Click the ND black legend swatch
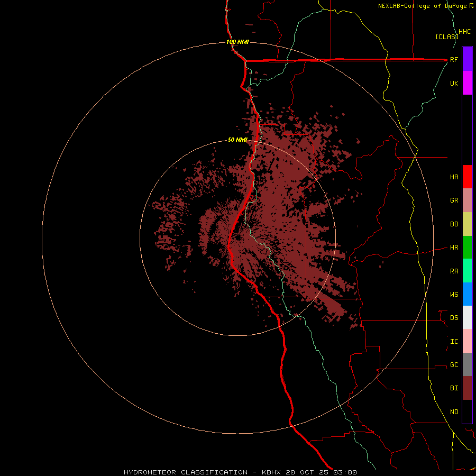The image size is (476, 476). 467,411
